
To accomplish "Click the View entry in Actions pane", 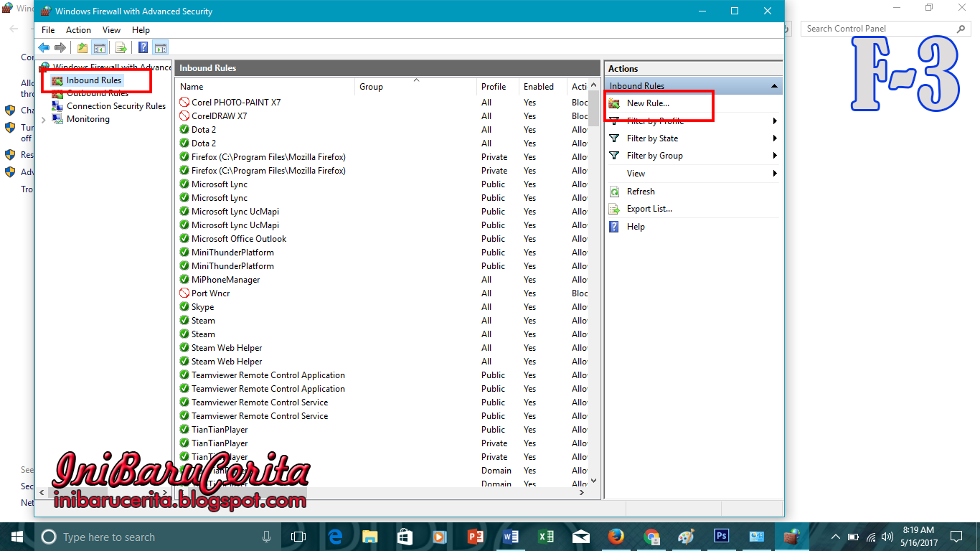I will click(636, 174).
